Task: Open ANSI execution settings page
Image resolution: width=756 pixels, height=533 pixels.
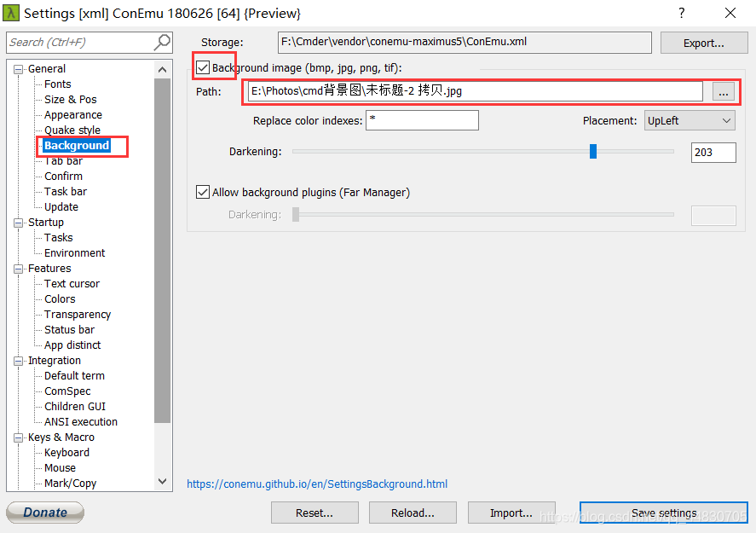Action: click(80, 421)
